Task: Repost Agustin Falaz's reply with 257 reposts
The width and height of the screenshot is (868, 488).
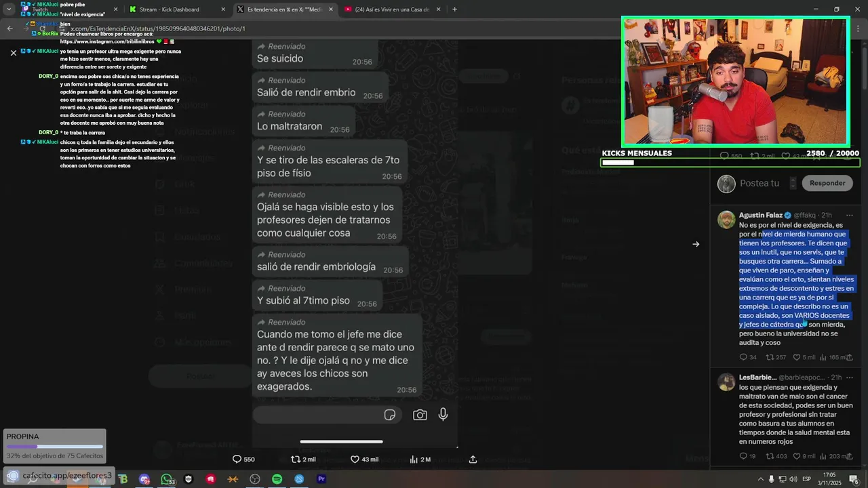Action: point(776,357)
